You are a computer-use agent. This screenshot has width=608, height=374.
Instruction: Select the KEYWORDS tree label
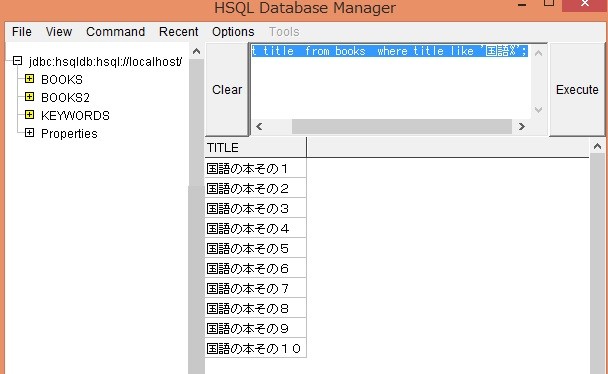pyautogui.click(x=75, y=115)
